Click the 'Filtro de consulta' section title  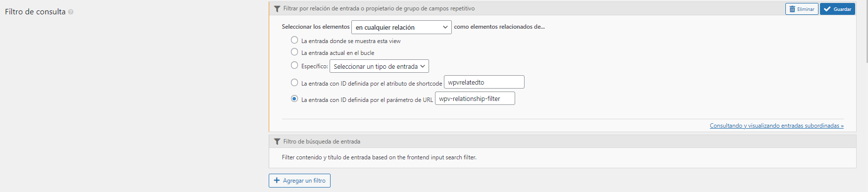tap(35, 12)
